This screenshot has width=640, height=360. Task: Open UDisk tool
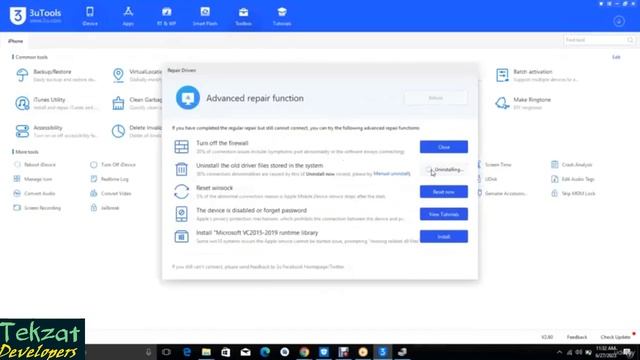(488, 179)
